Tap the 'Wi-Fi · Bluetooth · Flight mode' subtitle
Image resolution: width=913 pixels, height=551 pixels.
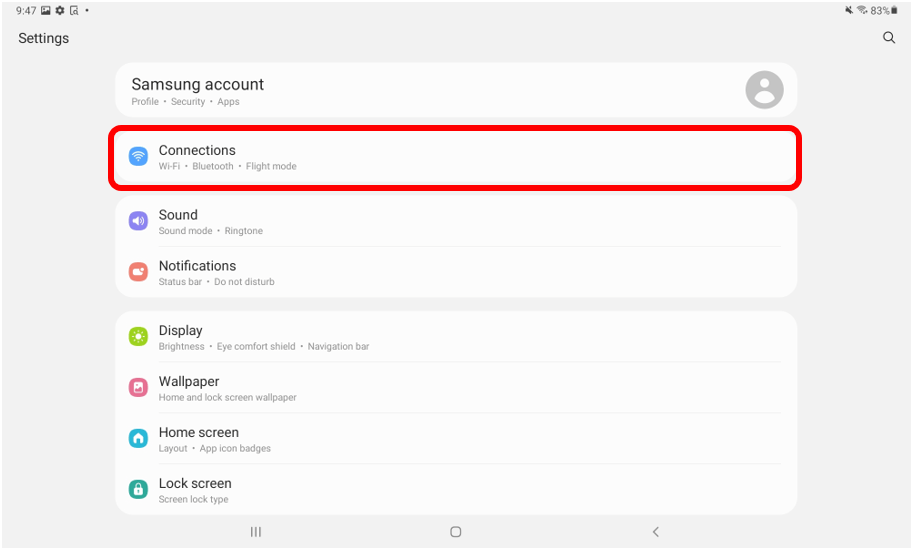[227, 167]
